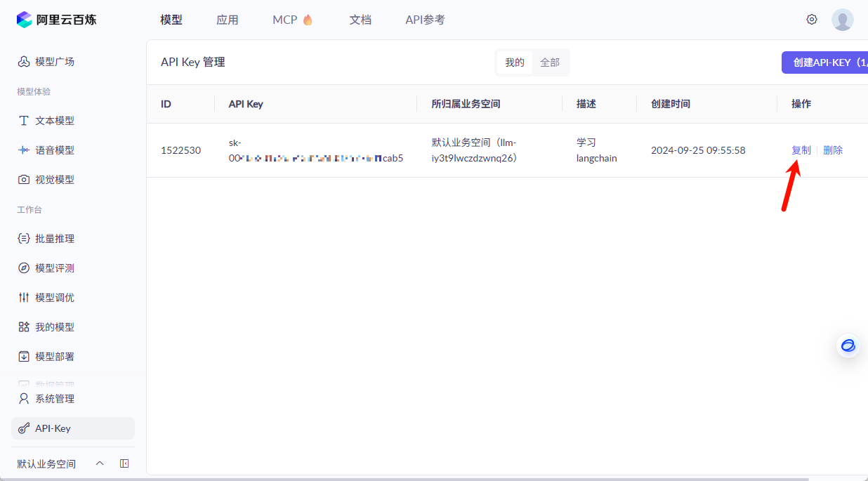This screenshot has height=481, width=868.
Task: Select 模型评测 in the sidebar
Action: coord(73,268)
